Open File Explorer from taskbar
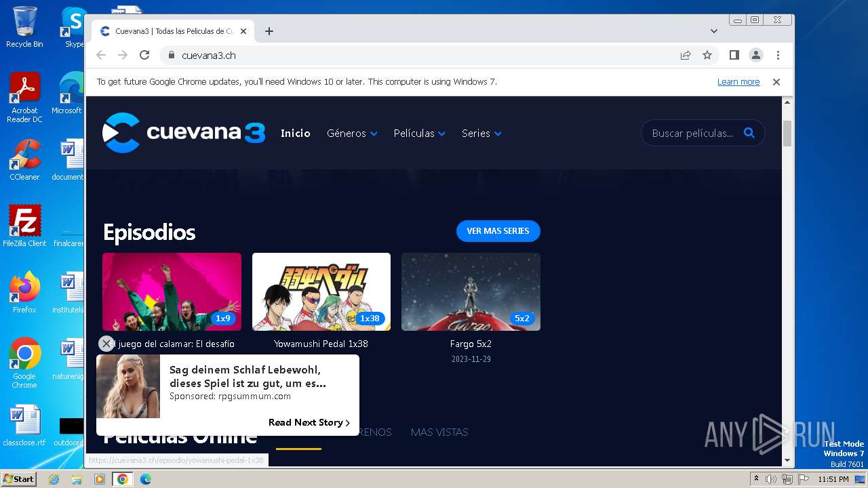The width and height of the screenshot is (868, 488). [x=77, y=479]
